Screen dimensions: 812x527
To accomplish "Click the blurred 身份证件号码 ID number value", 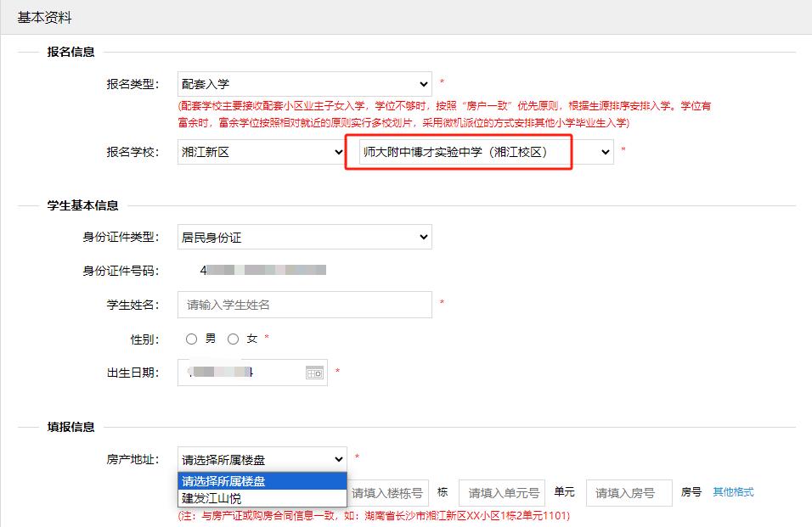I will (263, 271).
